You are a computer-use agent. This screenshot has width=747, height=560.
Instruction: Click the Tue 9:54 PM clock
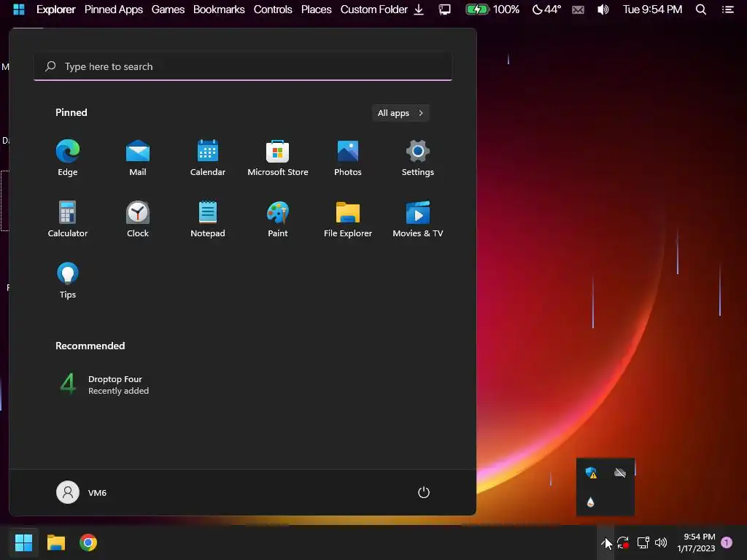[x=653, y=9]
